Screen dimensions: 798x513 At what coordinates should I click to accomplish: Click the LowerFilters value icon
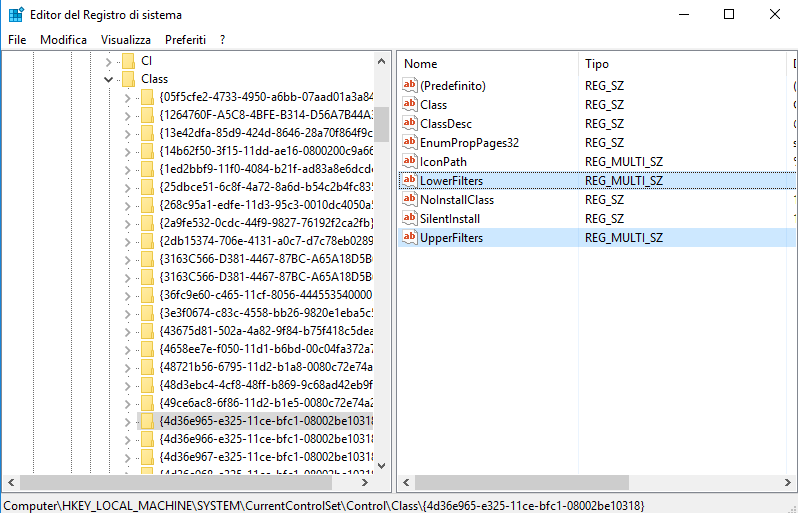410,181
